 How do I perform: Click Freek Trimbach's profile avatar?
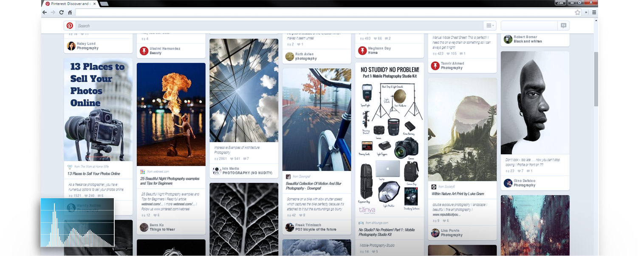tap(290, 227)
